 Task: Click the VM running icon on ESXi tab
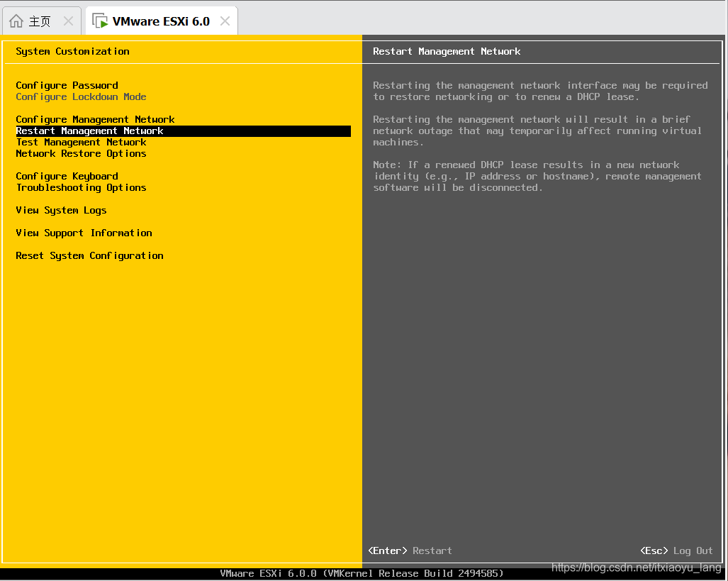[x=100, y=21]
